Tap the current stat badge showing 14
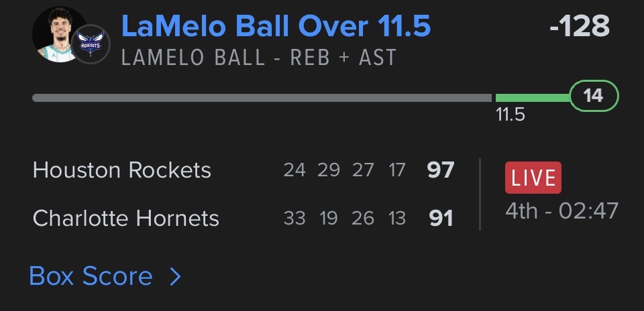The height and width of the screenshot is (311, 644). (x=593, y=97)
